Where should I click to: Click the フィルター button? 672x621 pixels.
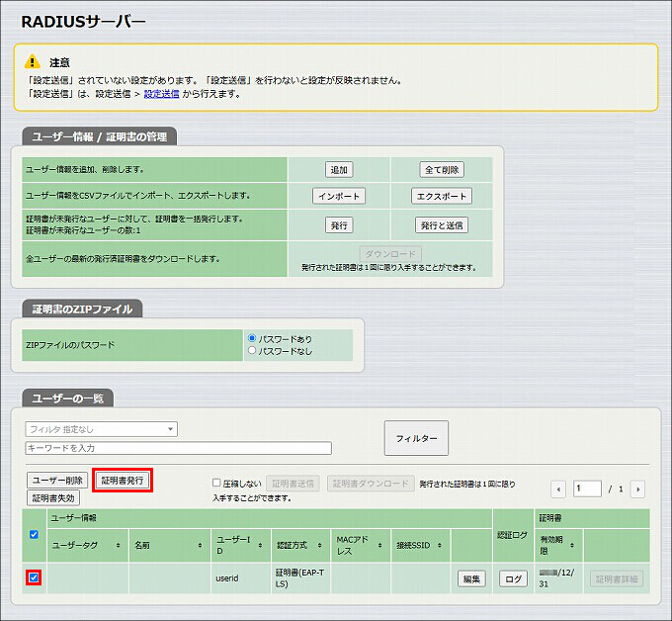(416, 438)
